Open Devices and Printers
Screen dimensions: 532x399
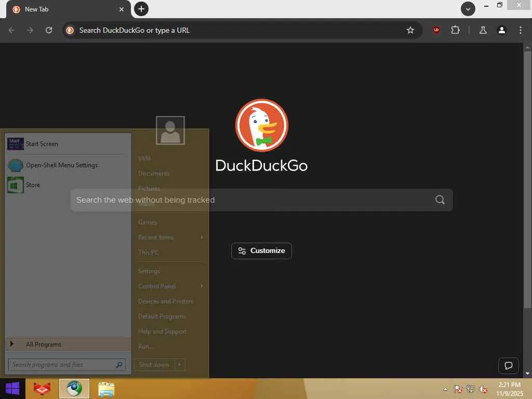coord(166,301)
